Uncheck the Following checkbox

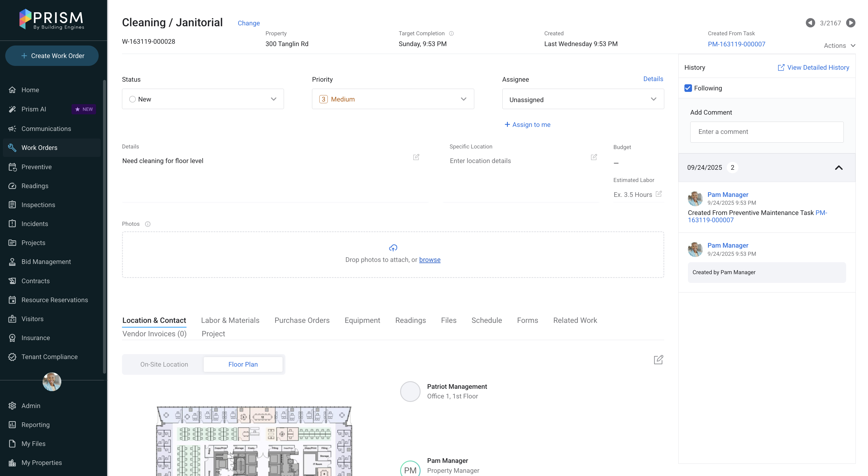[x=688, y=88]
